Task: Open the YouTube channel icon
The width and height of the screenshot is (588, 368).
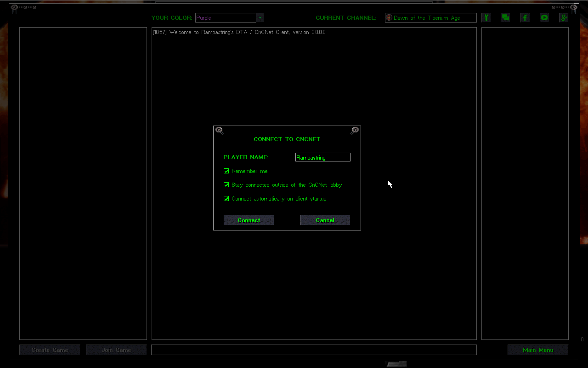Action: point(544,18)
